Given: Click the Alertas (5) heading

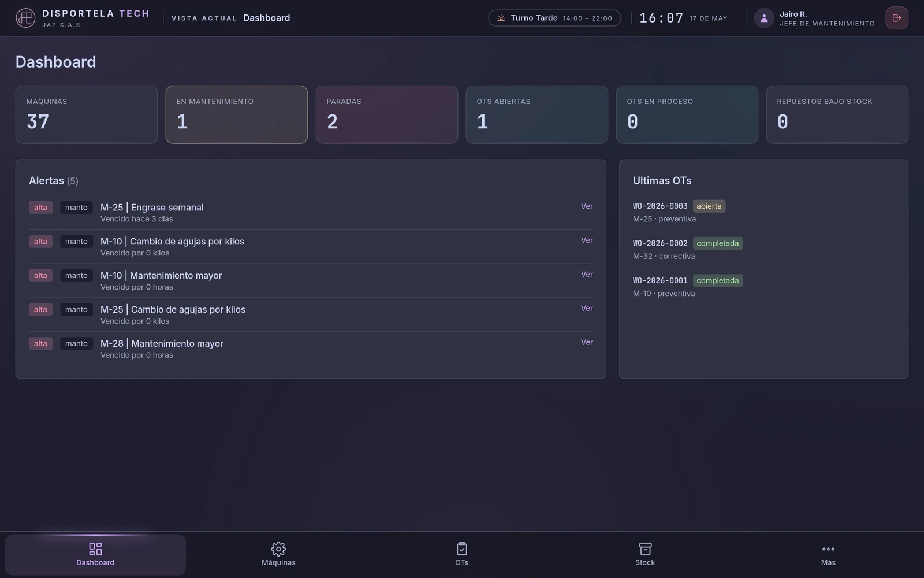Looking at the screenshot, I should 54,181.
